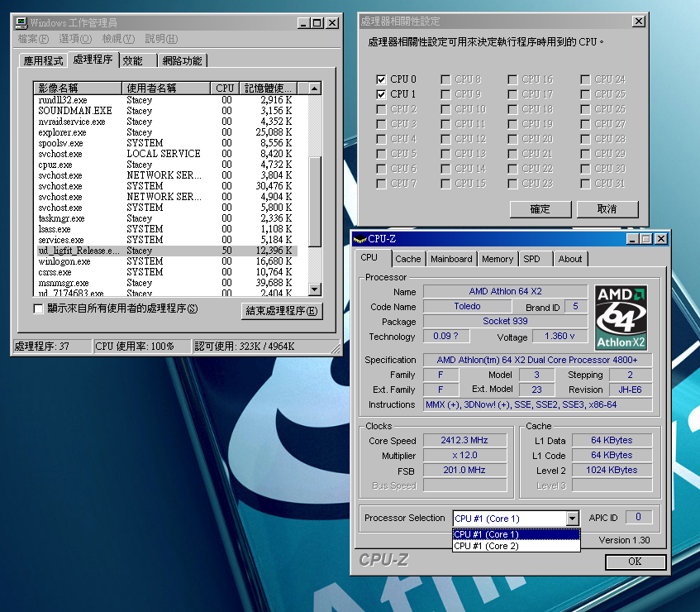Minimize the CPU-Z window
The image size is (700, 612).
click(x=632, y=239)
